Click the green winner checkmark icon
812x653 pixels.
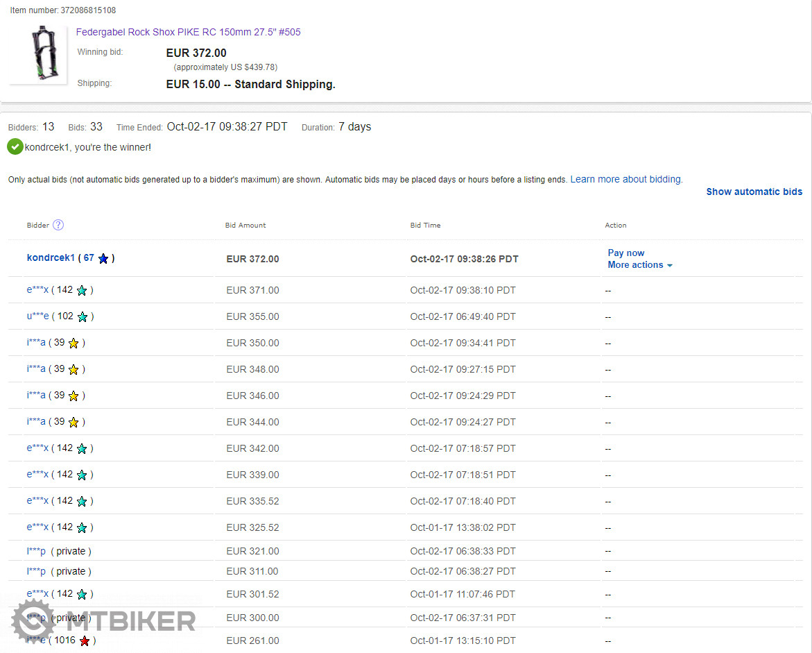pos(15,147)
